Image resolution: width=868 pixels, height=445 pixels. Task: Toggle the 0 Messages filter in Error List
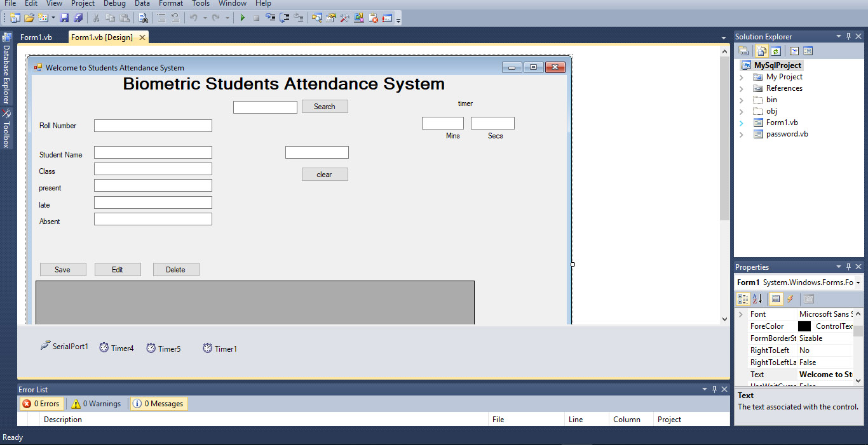(158, 403)
